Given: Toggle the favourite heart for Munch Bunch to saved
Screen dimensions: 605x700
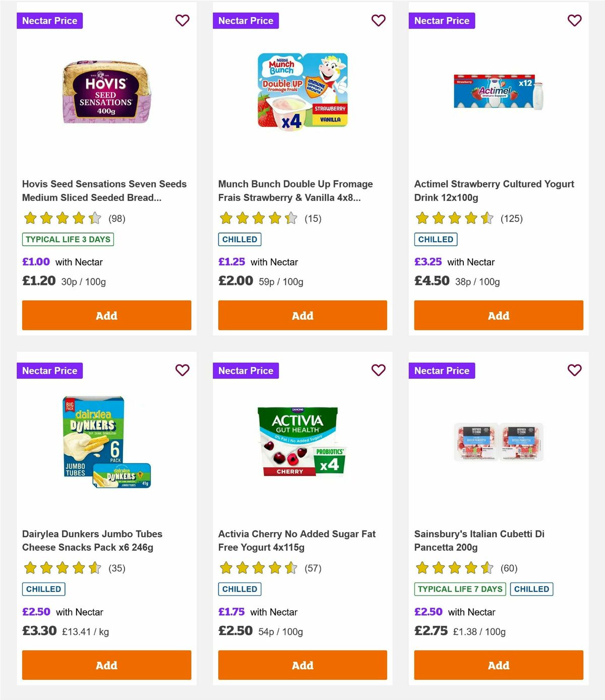Looking at the screenshot, I should pyautogui.click(x=378, y=20).
